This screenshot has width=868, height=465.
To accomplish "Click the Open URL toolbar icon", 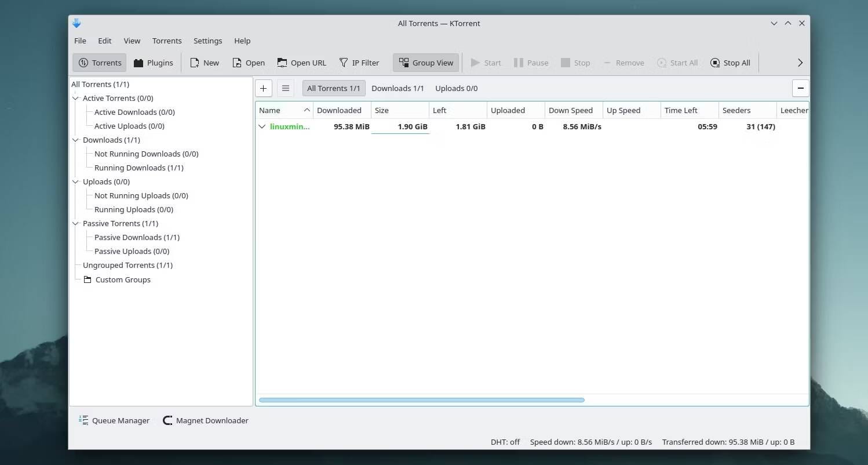I will point(301,62).
